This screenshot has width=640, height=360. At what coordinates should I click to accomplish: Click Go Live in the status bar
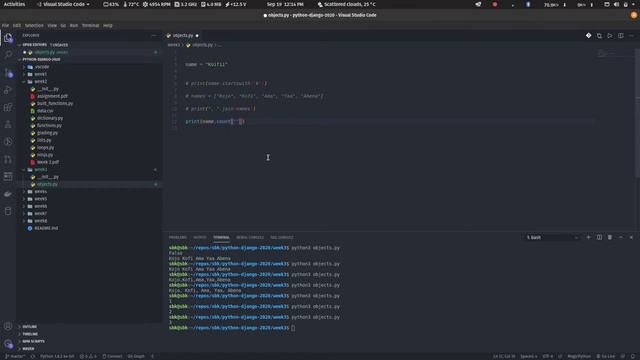coord(605,356)
